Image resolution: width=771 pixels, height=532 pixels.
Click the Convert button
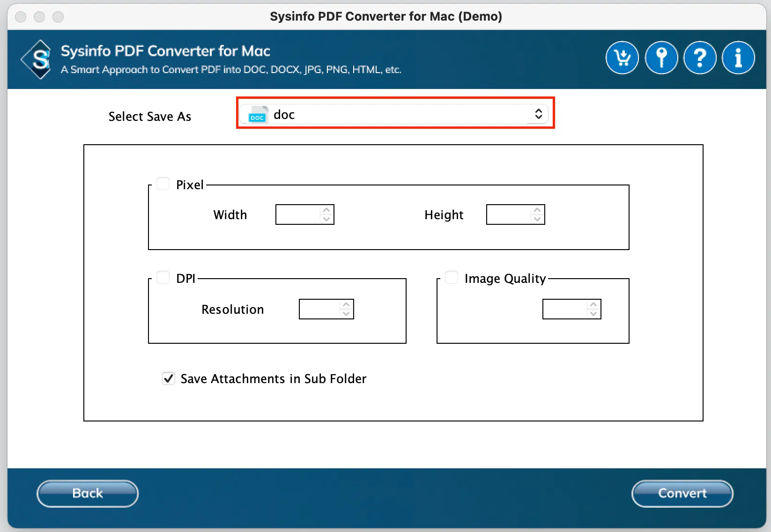(x=682, y=494)
